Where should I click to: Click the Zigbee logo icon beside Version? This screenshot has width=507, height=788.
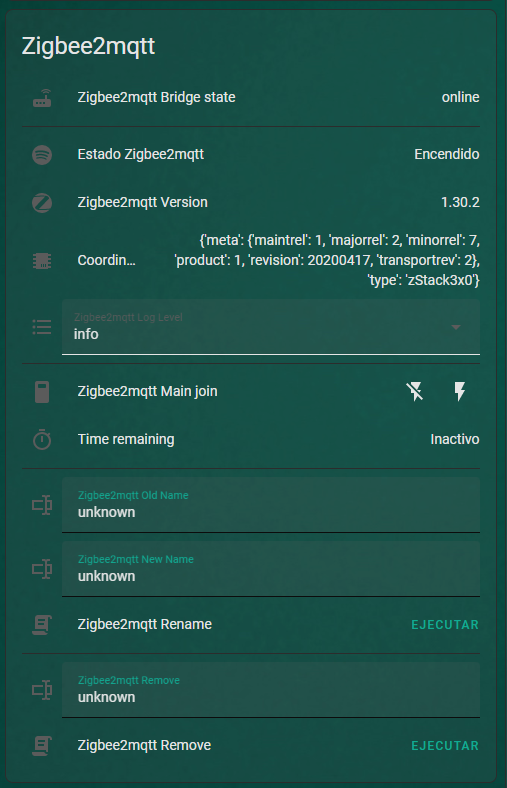click(42, 203)
